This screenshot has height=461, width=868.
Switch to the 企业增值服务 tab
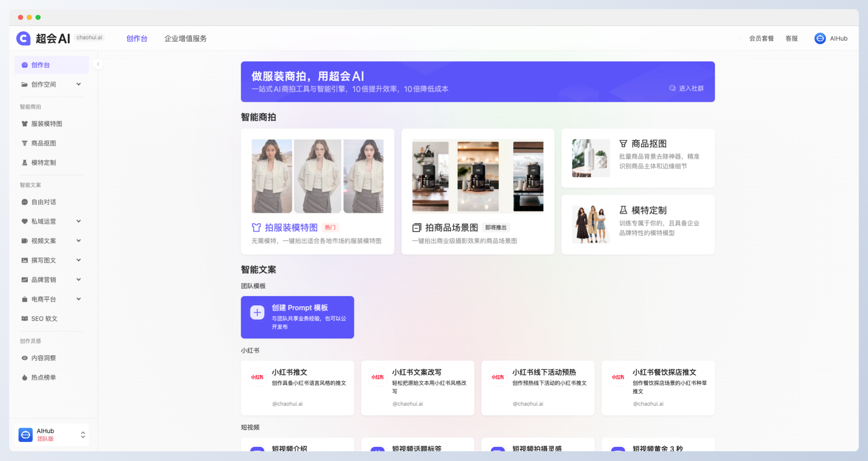point(185,38)
